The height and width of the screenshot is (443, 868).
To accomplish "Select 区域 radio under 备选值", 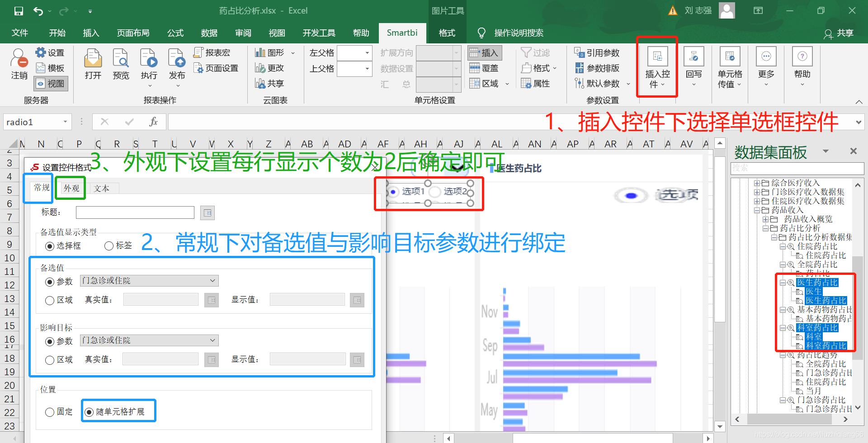I will click(x=50, y=300).
